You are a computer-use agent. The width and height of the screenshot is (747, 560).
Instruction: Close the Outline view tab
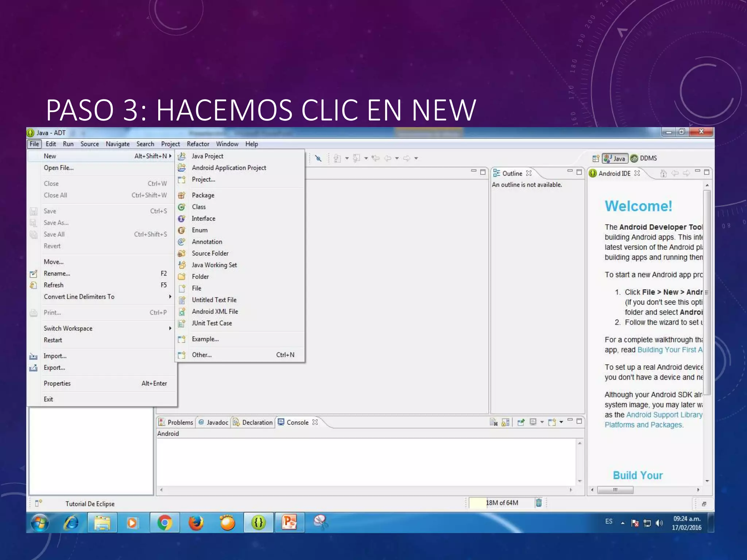529,174
